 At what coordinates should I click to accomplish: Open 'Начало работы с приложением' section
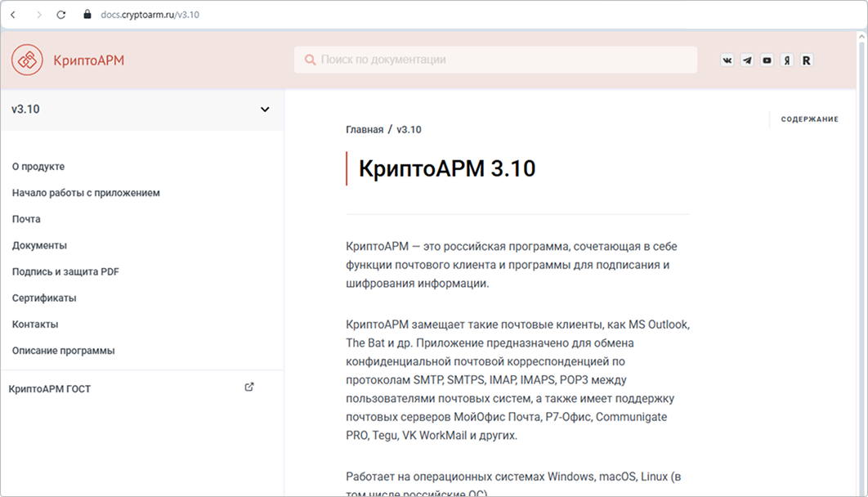click(86, 193)
